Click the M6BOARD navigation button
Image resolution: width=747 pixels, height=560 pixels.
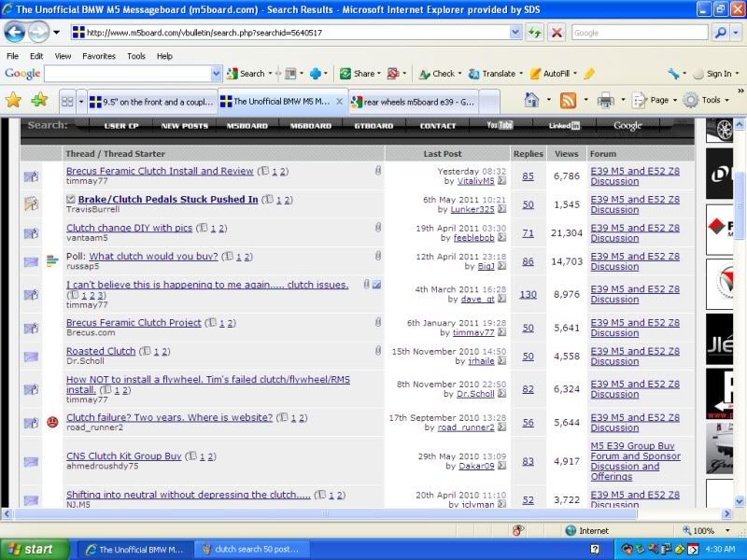[x=311, y=126]
